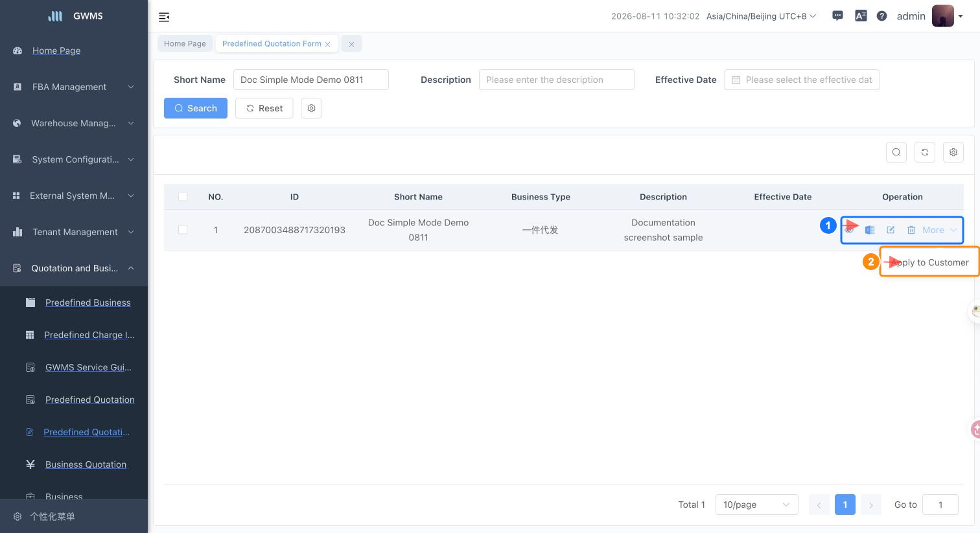980x533 pixels.
Task: Refresh the table with the reload icon
Action: click(925, 152)
